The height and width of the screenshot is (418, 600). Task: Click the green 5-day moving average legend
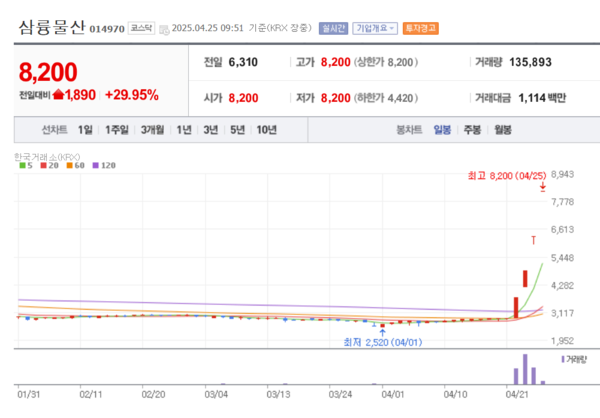point(26,165)
